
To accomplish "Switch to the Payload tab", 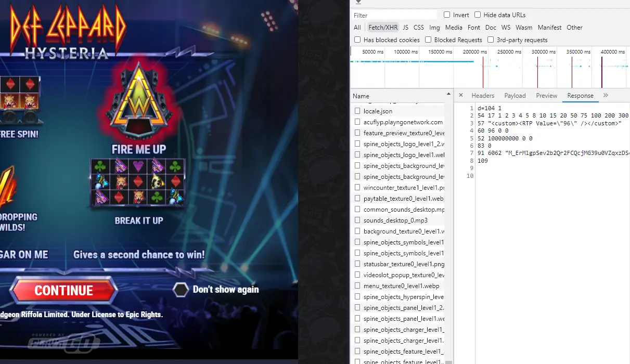I will coord(515,96).
